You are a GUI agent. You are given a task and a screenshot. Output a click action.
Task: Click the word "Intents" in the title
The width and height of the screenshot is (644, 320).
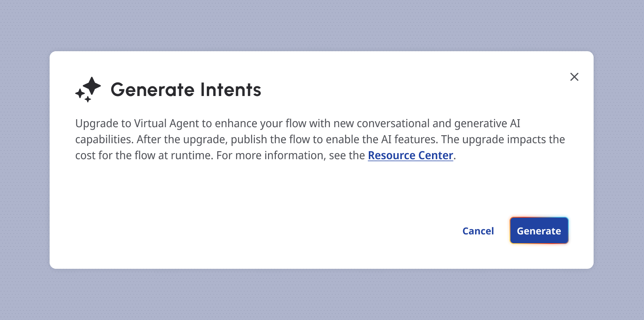coord(230,90)
